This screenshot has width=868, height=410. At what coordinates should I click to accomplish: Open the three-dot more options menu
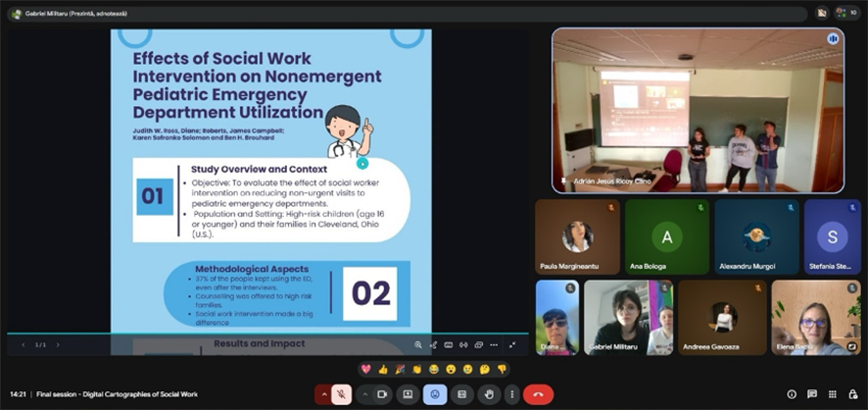(512, 394)
